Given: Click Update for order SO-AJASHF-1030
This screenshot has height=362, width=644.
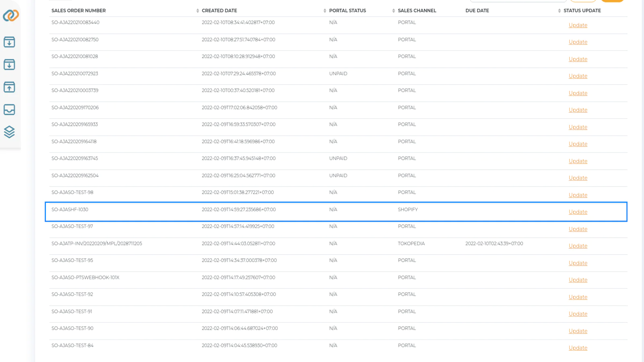Looking at the screenshot, I should 578,212.
